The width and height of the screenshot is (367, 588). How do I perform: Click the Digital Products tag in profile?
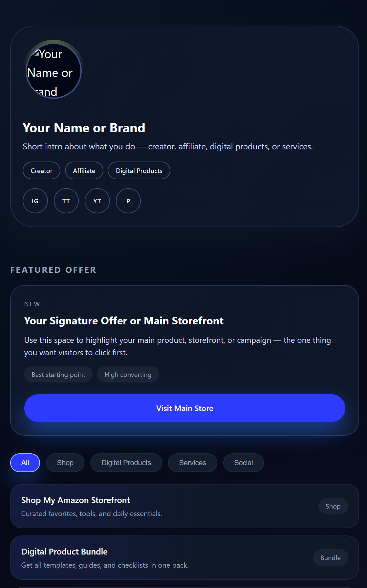click(x=139, y=171)
